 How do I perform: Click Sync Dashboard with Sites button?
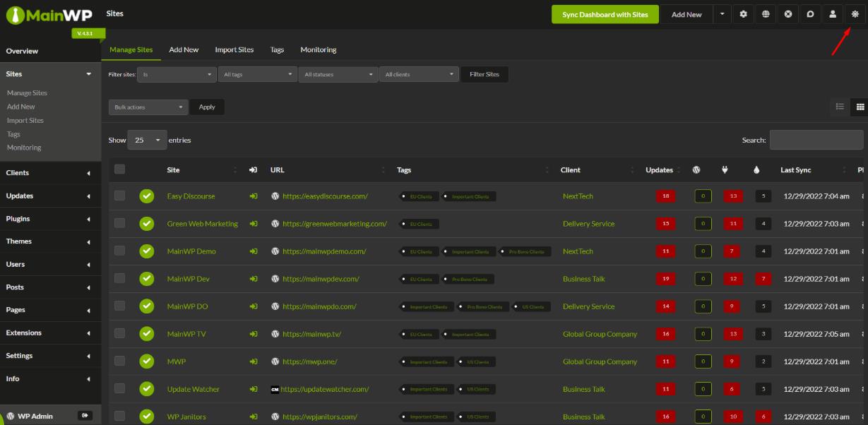coord(605,14)
